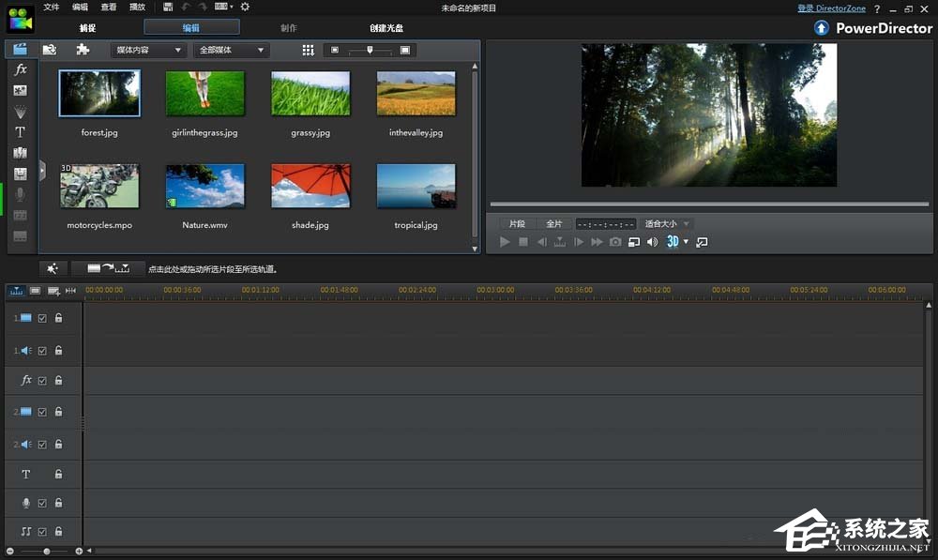Select the 全片 preview mode button

[x=554, y=224]
